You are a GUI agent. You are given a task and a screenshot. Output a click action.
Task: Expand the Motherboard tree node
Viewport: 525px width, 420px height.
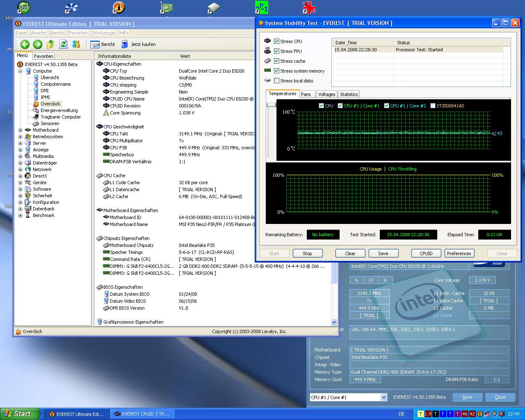20,130
